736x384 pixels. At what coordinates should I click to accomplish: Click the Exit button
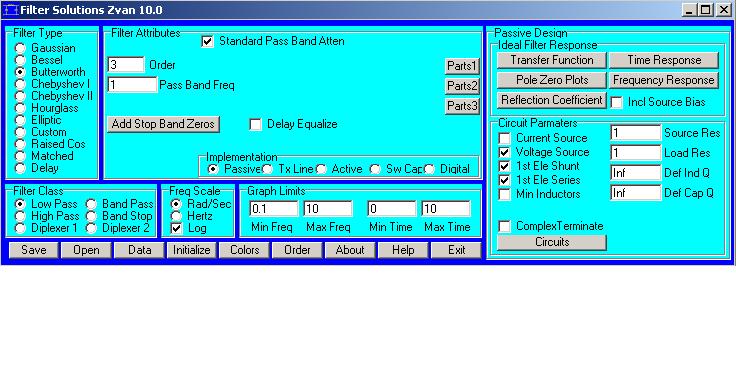[x=456, y=250]
